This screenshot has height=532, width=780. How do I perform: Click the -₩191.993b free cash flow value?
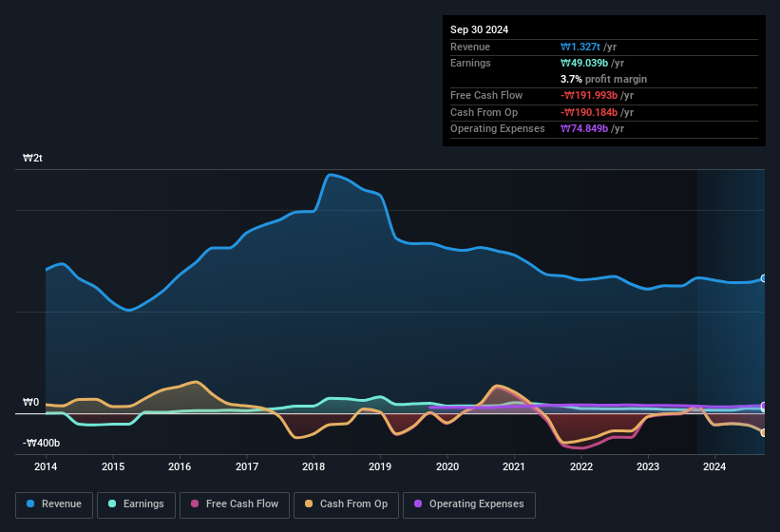point(589,95)
